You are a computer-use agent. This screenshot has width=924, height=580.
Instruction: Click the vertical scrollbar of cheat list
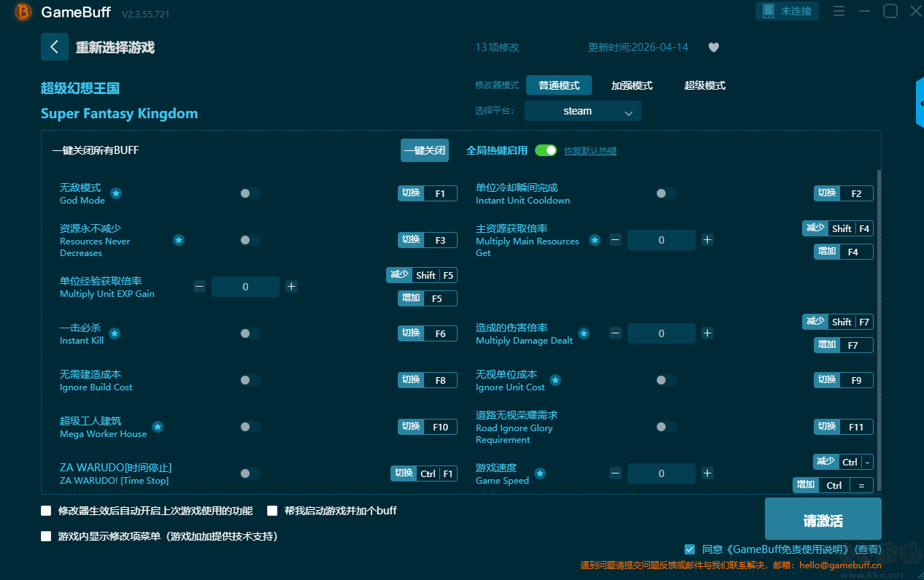tap(879, 330)
